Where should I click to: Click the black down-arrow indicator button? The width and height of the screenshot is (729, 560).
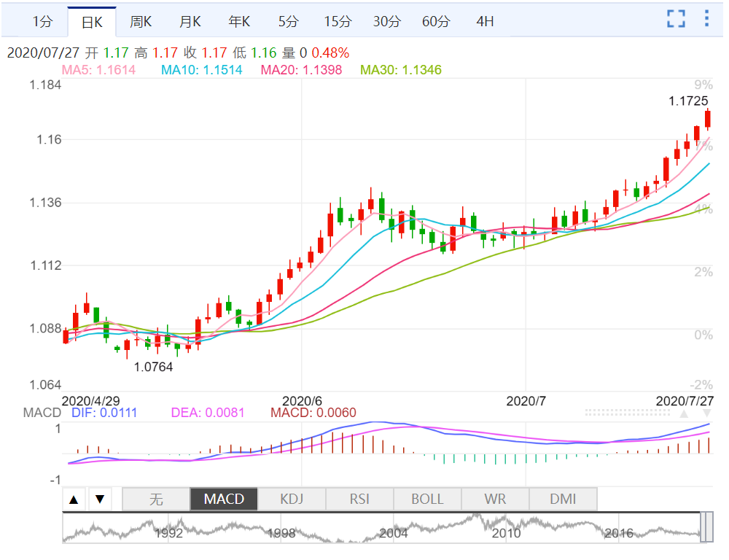click(100, 500)
